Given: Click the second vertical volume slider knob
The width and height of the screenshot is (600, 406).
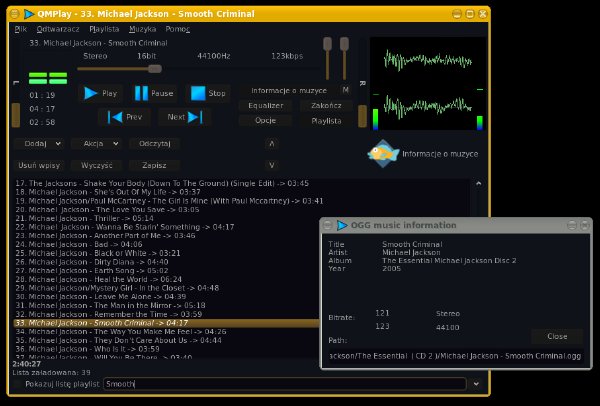Looking at the screenshot, I should click(344, 44).
